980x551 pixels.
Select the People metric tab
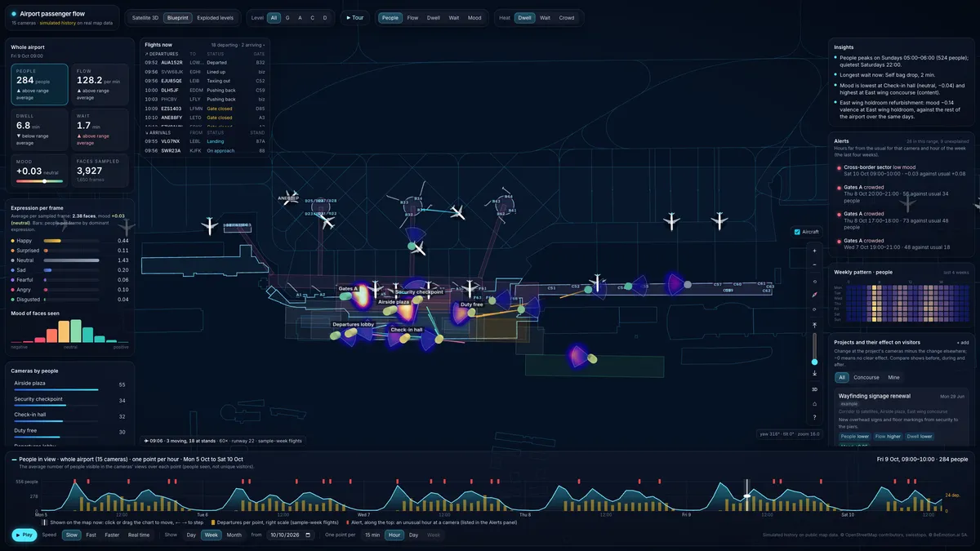(x=390, y=17)
